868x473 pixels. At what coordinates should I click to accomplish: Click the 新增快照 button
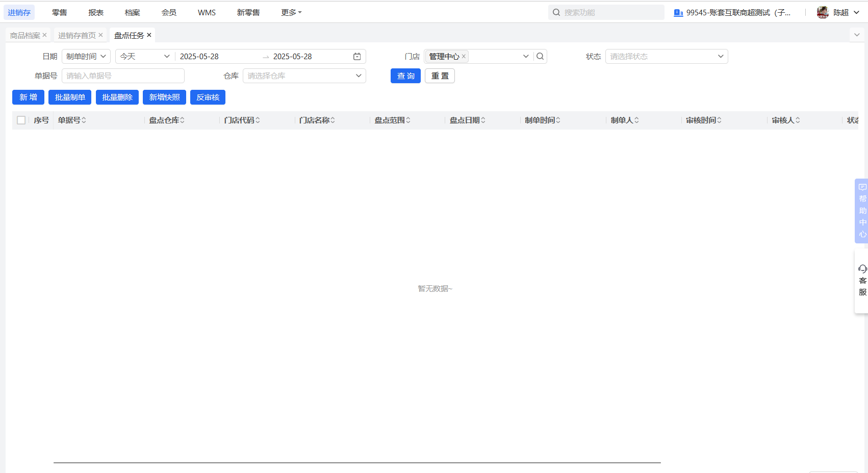click(164, 97)
